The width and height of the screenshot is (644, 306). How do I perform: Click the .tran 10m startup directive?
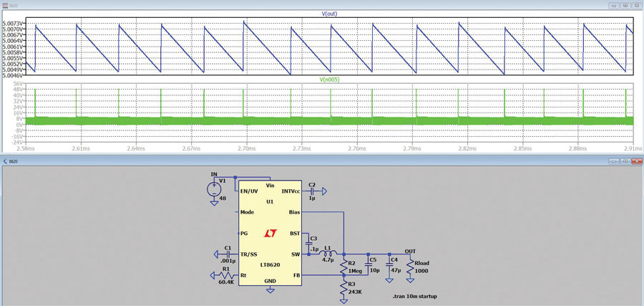[414, 296]
